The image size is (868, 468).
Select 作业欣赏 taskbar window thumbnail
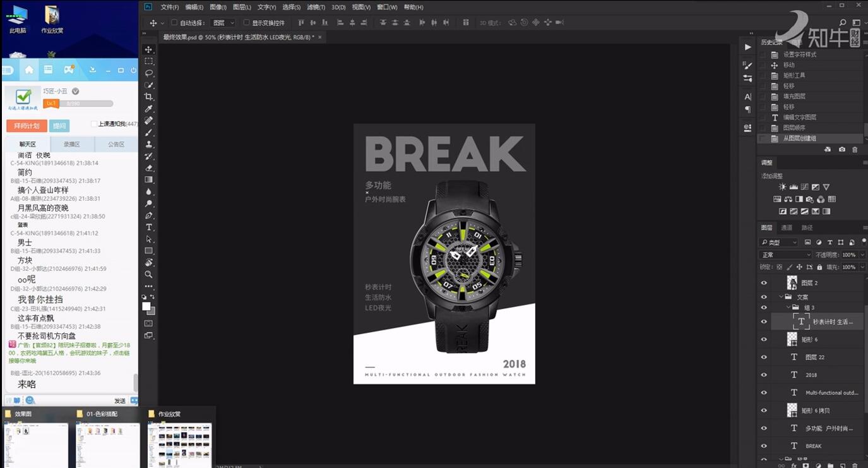pyautogui.click(x=180, y=438)
